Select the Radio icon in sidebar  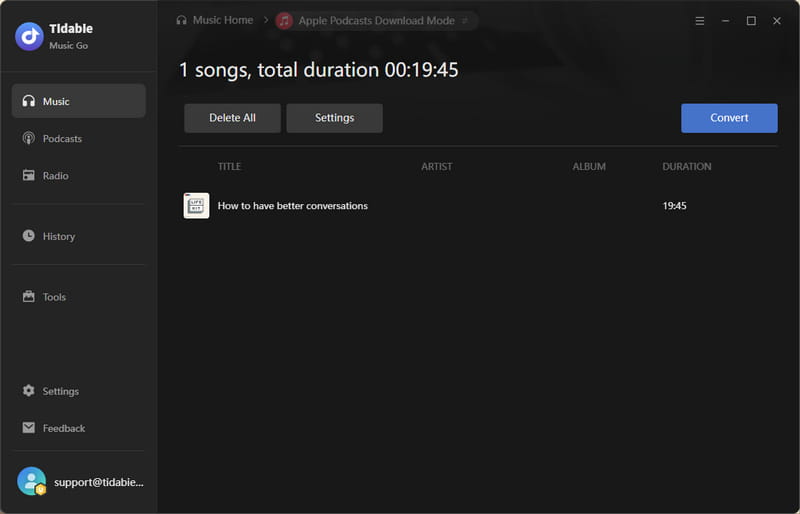tap(29, 175)
